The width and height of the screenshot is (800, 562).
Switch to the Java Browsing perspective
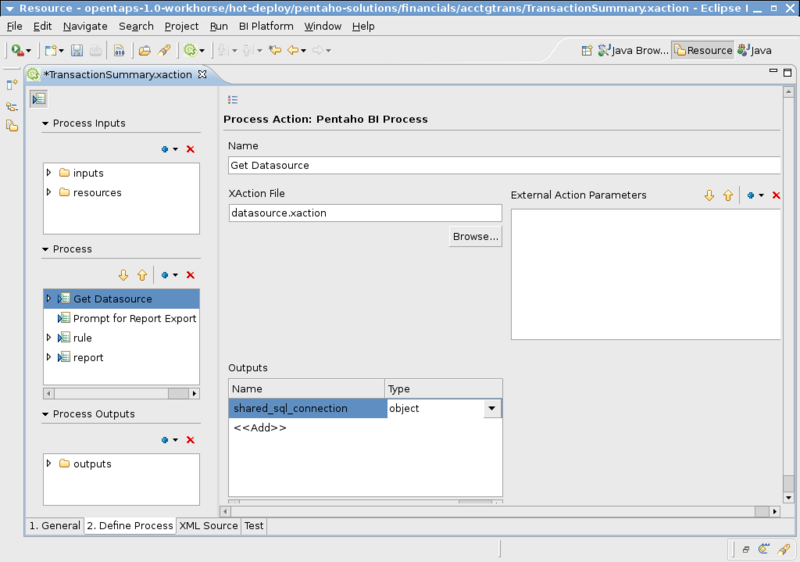(x=633, y=50)
